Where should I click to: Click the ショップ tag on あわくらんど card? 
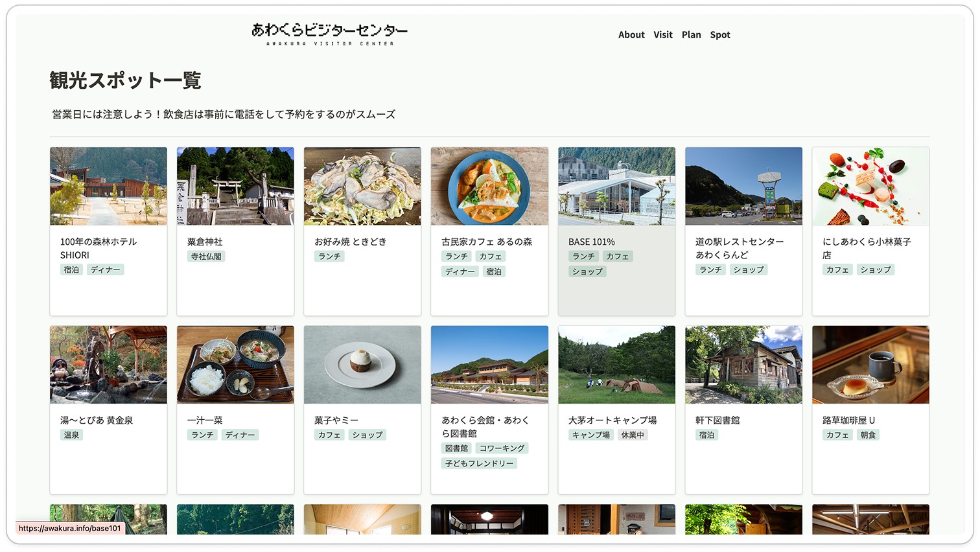[749, 270]
